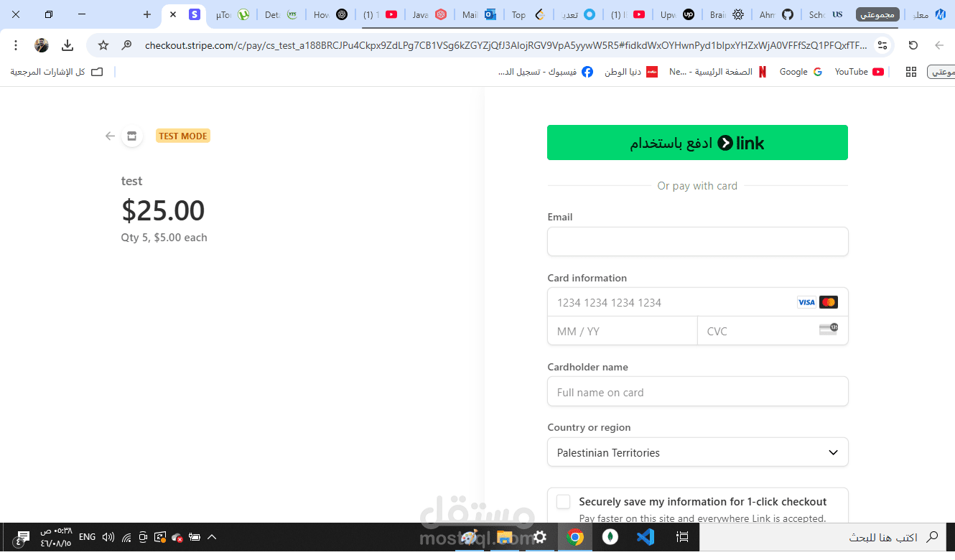Open the Google bookmark
The width and height of the screenshot is (955, 560).
click(x=801, y=72)
